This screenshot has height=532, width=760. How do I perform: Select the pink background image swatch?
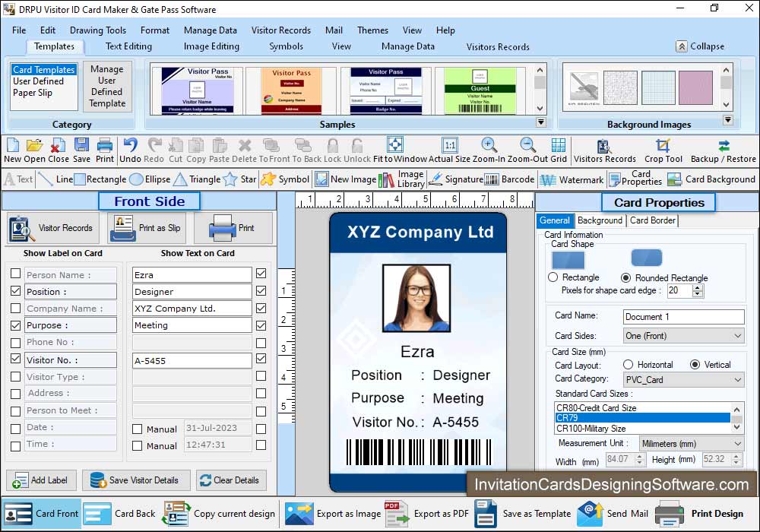[695, 87]
